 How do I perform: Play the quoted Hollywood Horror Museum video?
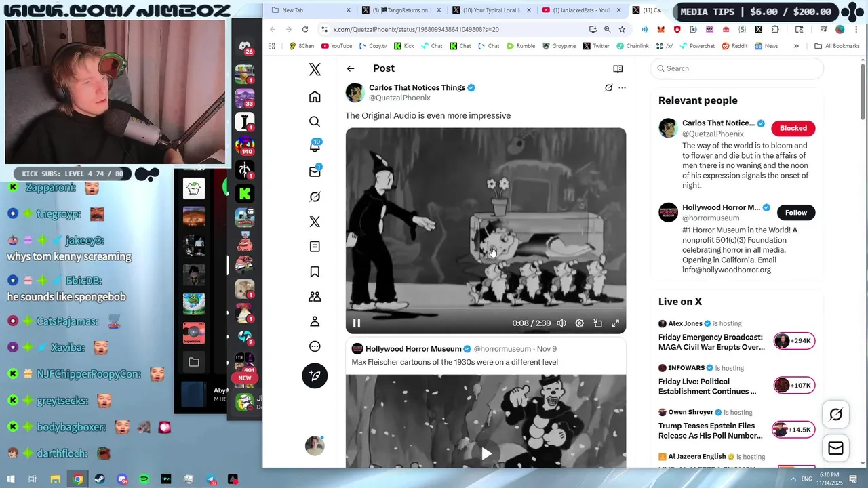pyautogui.click(x=486, y=453)
